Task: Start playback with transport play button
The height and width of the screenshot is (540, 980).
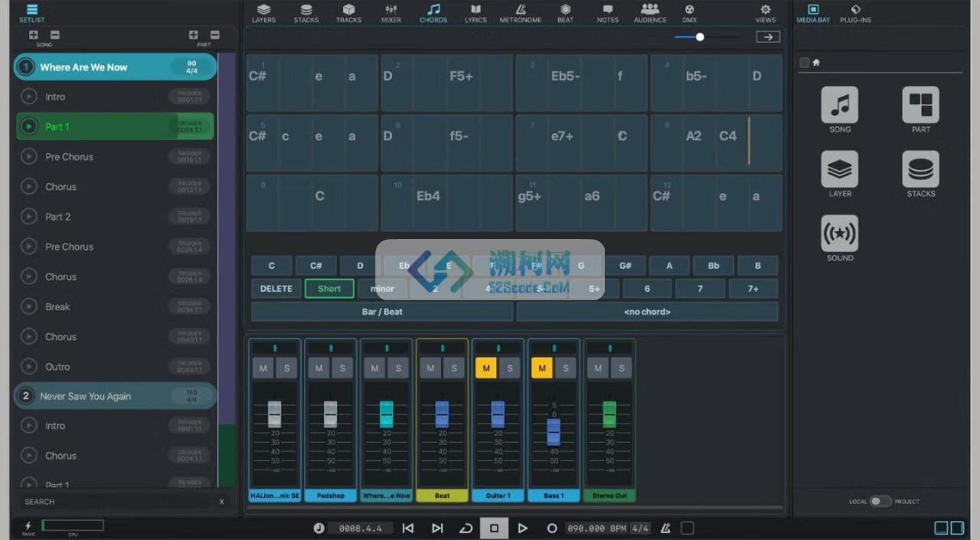Action: click(x=523, y=528)
